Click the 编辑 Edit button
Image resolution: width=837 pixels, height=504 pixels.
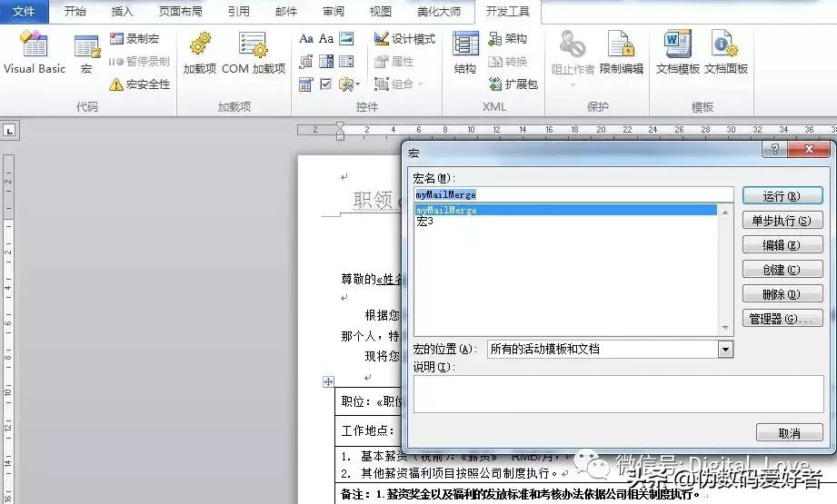[x=782, y=245]
